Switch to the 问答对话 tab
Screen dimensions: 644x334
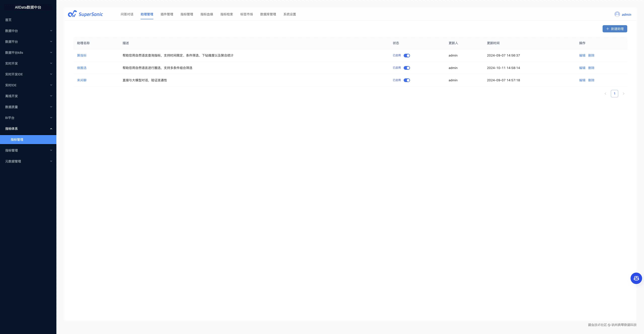[127, 14]
